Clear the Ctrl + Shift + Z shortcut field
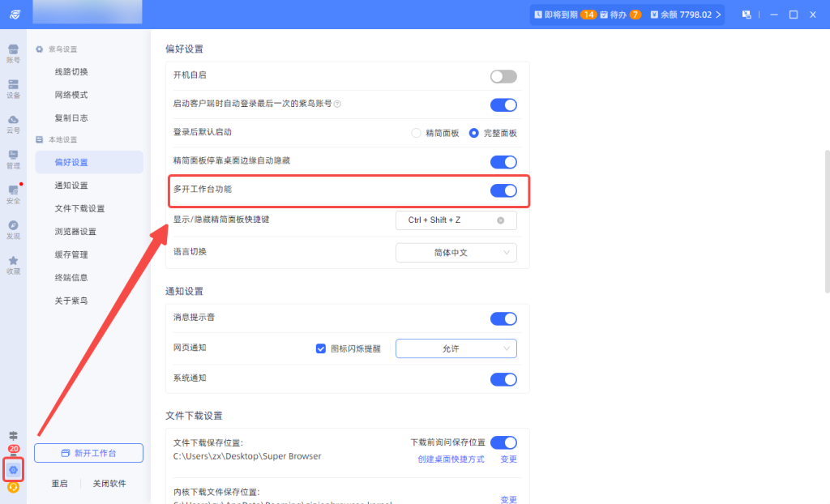 500,220
